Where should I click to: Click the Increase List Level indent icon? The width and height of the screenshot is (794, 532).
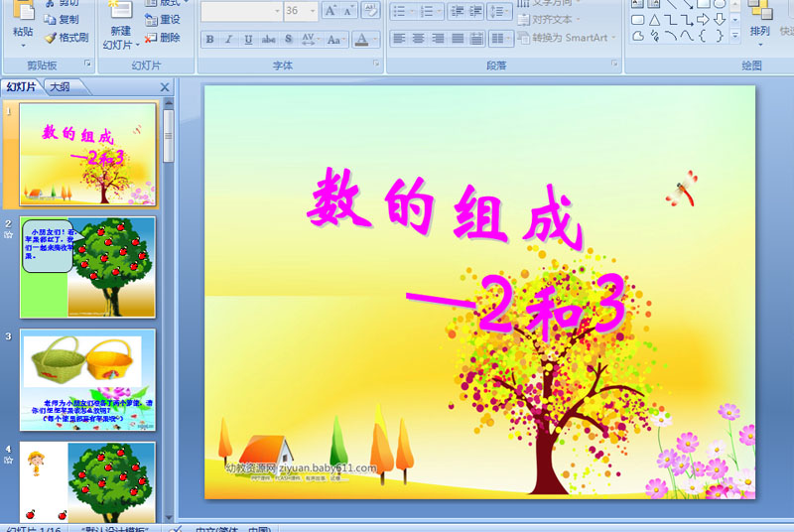tap(474, 11)
